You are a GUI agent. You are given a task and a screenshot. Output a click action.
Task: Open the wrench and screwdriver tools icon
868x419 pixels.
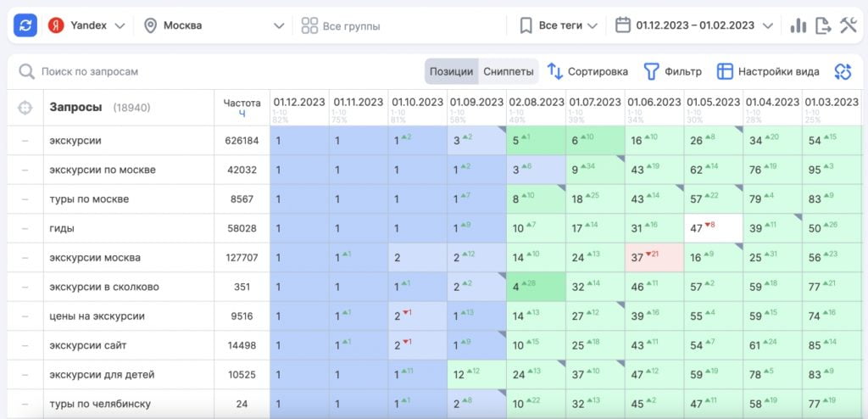[x=849, y=25]
